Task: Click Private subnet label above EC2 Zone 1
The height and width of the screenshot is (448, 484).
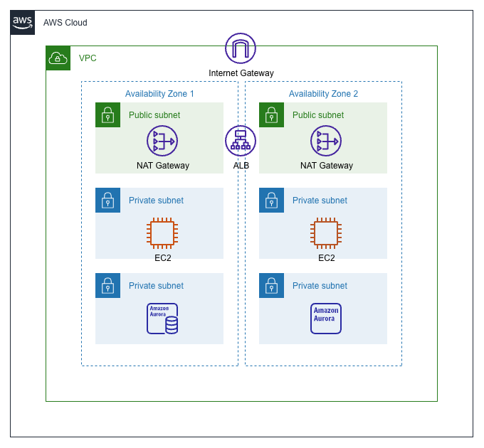Action: click(156, 201)
